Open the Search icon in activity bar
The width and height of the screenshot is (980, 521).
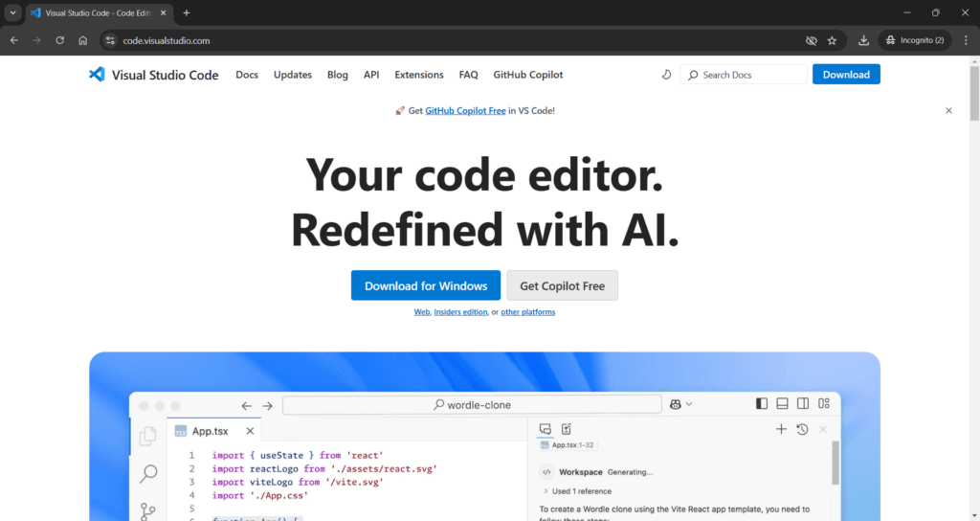point(148,473)
